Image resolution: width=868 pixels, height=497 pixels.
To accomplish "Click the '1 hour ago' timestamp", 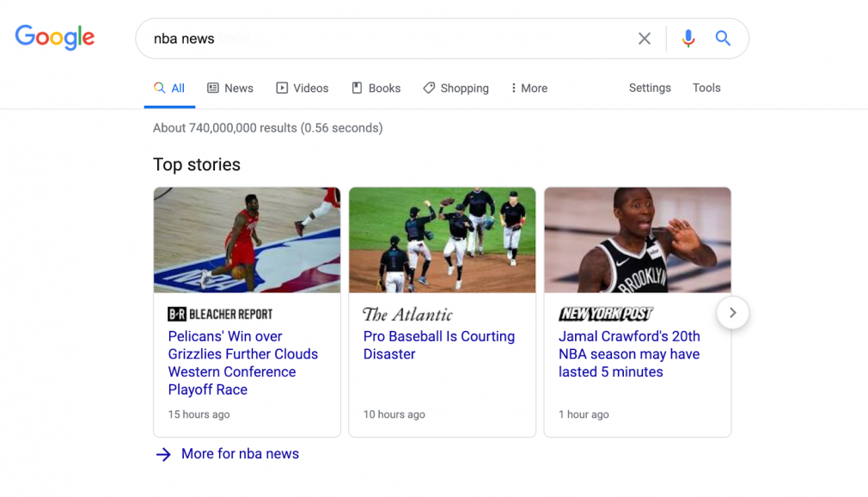I will (x=584, y=414).
